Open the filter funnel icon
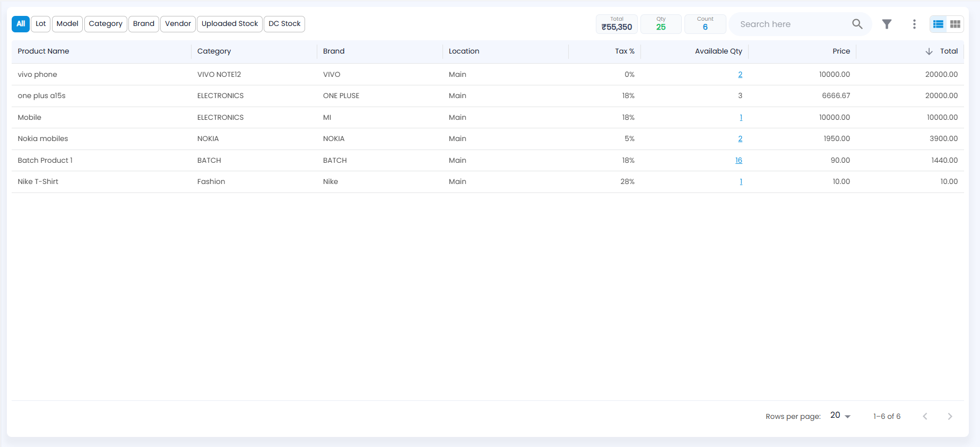The image size is (980, 447). [x=887, y=24]
